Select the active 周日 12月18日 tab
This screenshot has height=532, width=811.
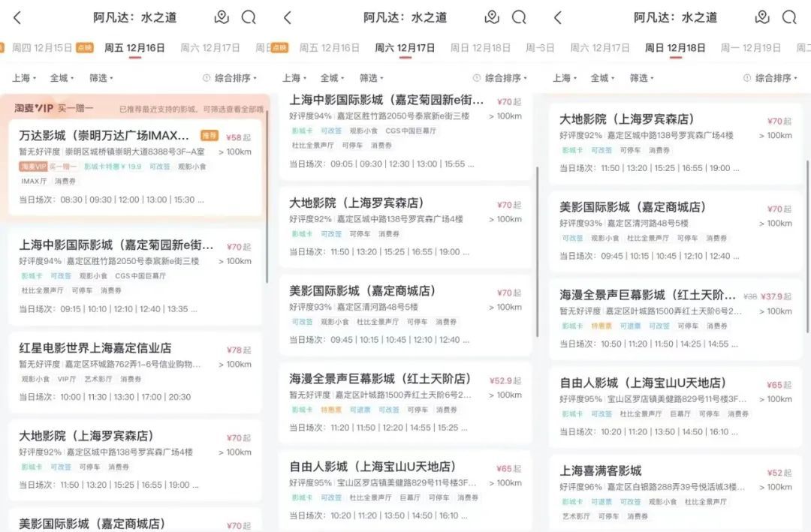[675, 48]
